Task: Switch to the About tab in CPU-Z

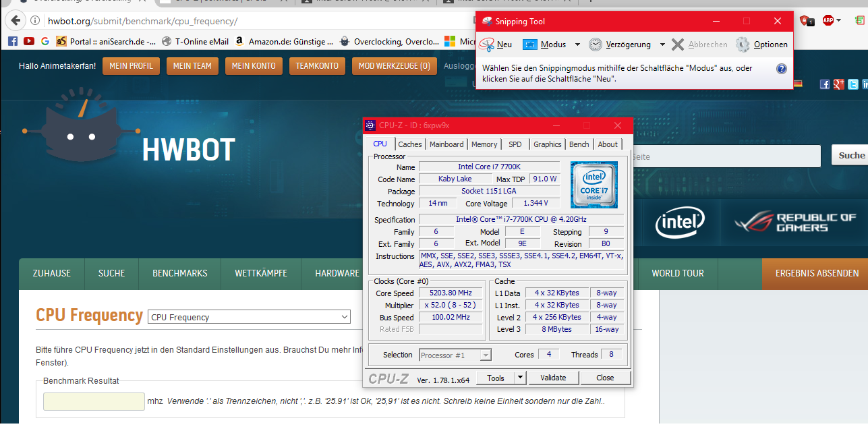Action: click(608, 144)
